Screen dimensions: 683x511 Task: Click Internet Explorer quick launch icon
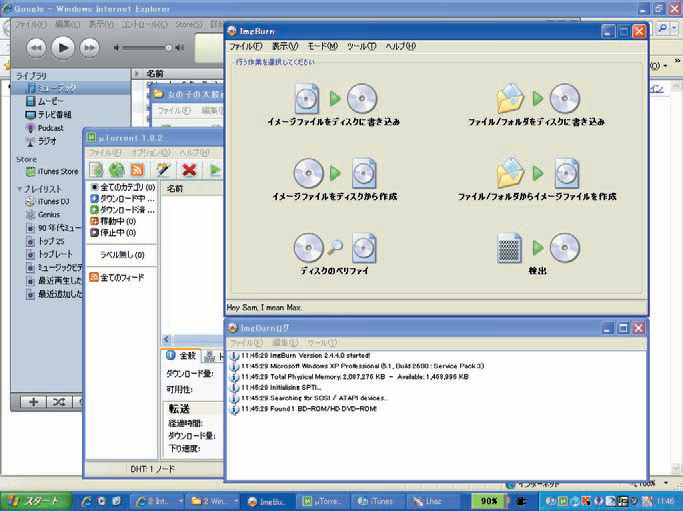click(x=87, y=501)
